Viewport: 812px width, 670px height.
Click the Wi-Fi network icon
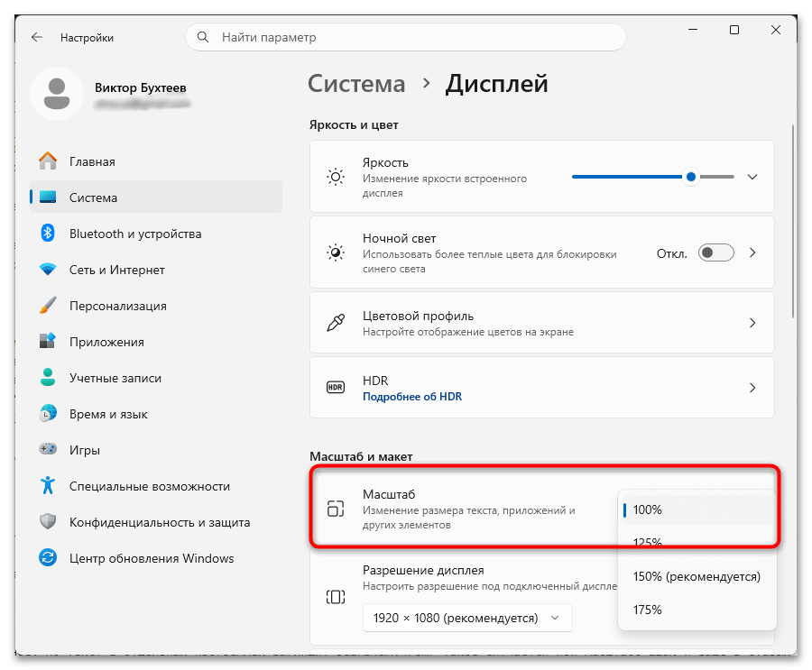48,270
